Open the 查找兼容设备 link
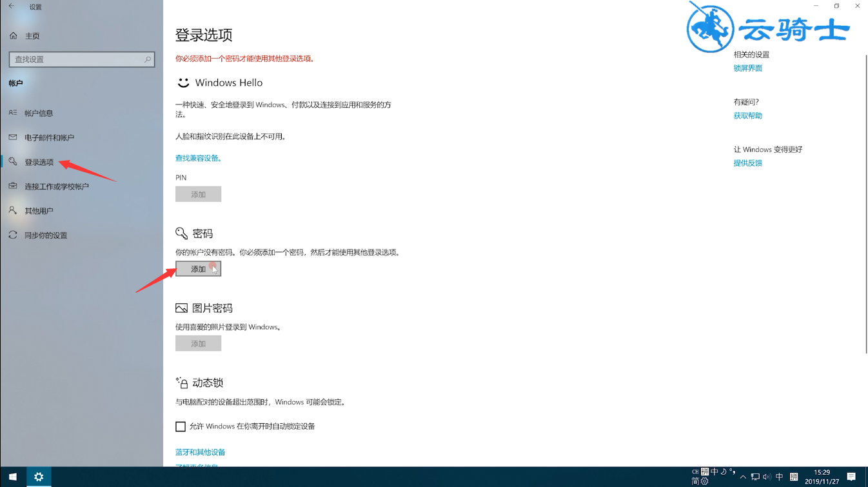The width and height of the screenshot is (868, 487). (199, 158)
